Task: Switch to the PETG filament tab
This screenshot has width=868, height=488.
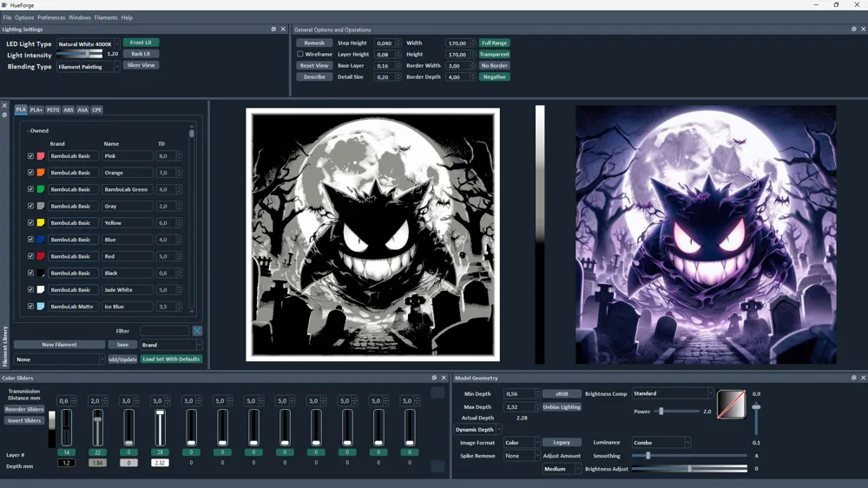Action: pyautogui.click(x=53, y=110)
